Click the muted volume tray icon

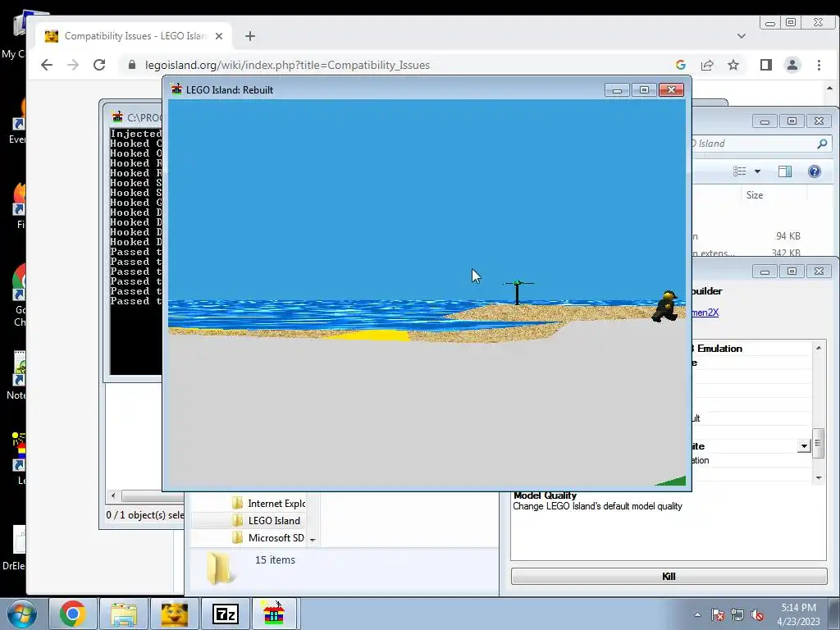756,614
